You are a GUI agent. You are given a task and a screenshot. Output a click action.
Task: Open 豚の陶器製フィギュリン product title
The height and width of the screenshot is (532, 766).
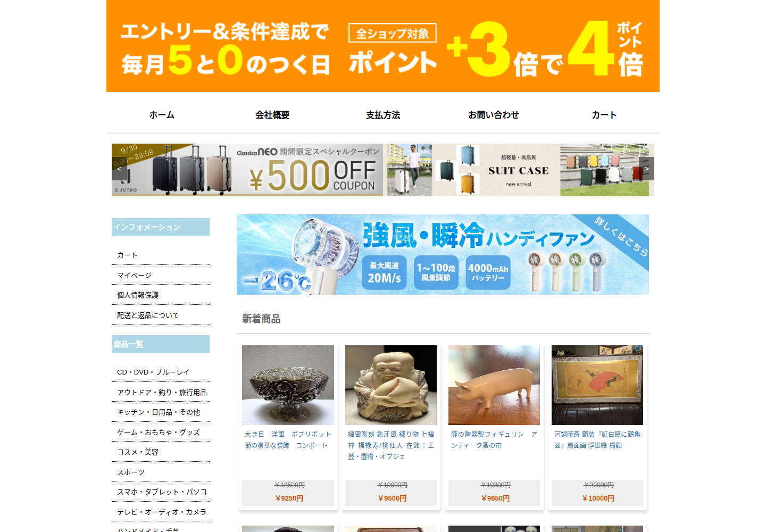[x=494, y=440]
